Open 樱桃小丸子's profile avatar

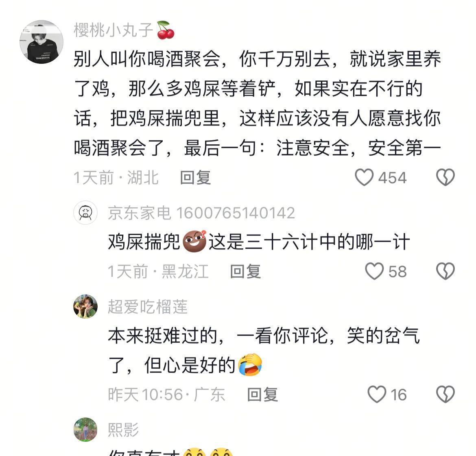[41, 42]
